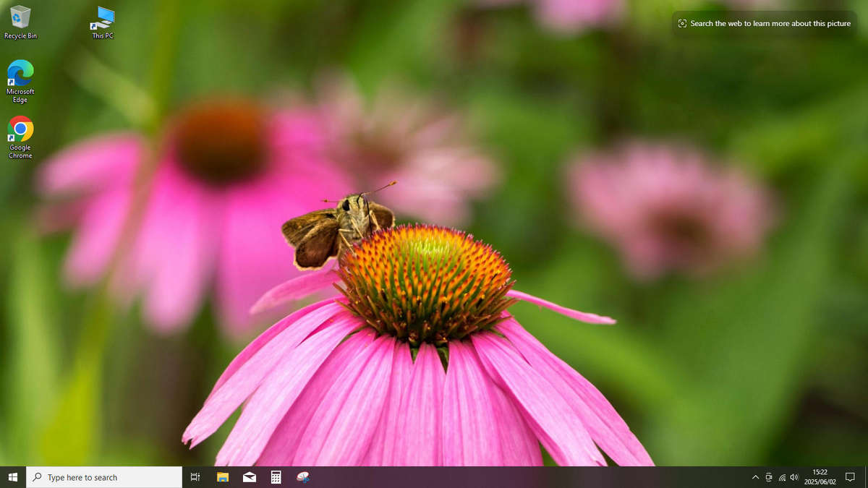Expand hidden system tray icons
Screen dimensions: 868x488
[x=755, y=477]
